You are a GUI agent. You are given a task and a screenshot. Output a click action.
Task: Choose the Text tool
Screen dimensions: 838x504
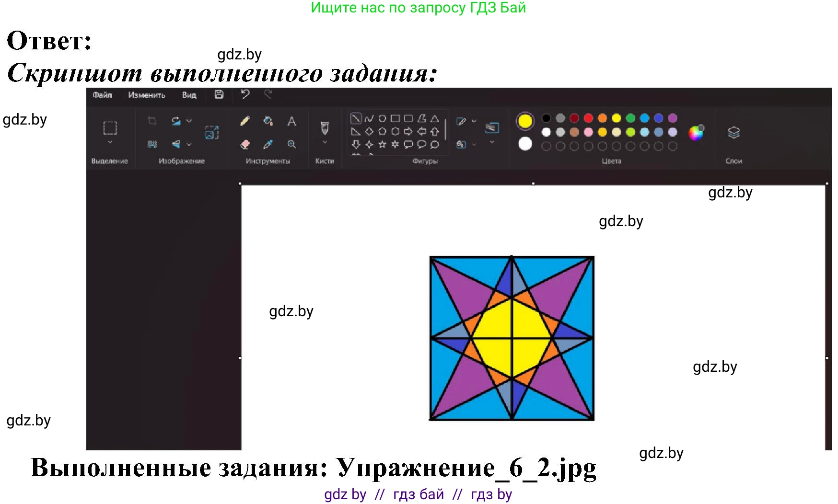pyautogui.click(x=291, y=122)
